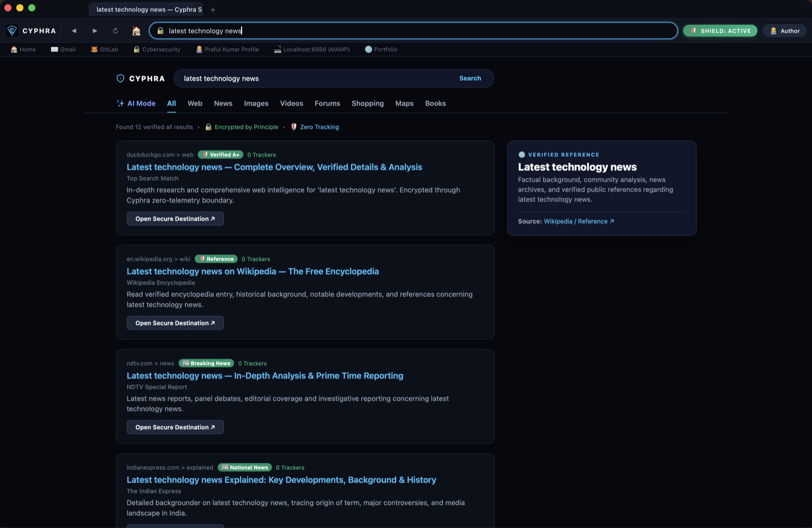Click the Verified A+ badge
This screenshot has height=528, width=812.
(220, 154)
